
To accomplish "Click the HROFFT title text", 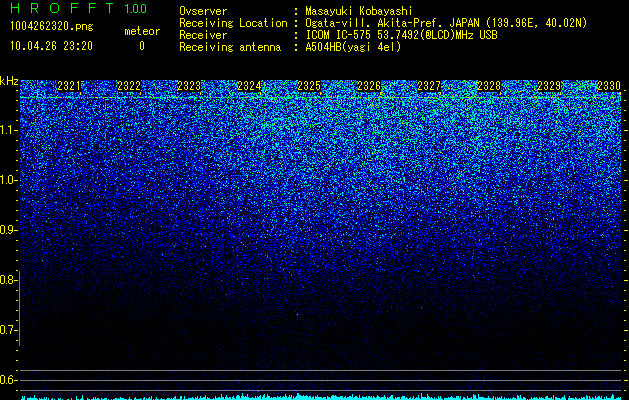I will point(62,8).
